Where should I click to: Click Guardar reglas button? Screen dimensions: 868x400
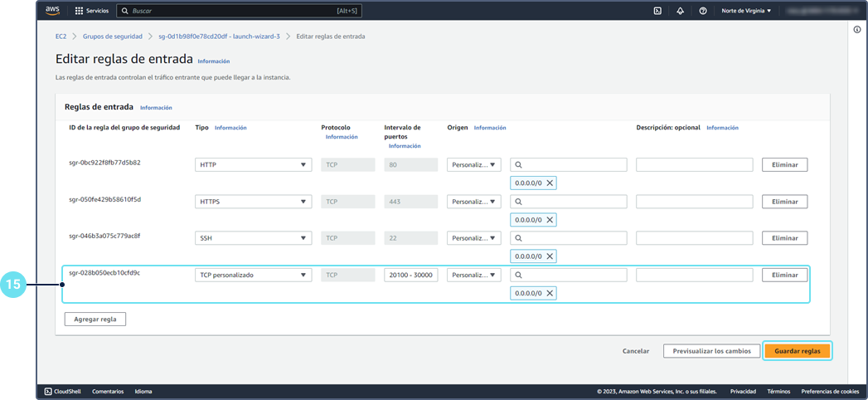[797, 351]
